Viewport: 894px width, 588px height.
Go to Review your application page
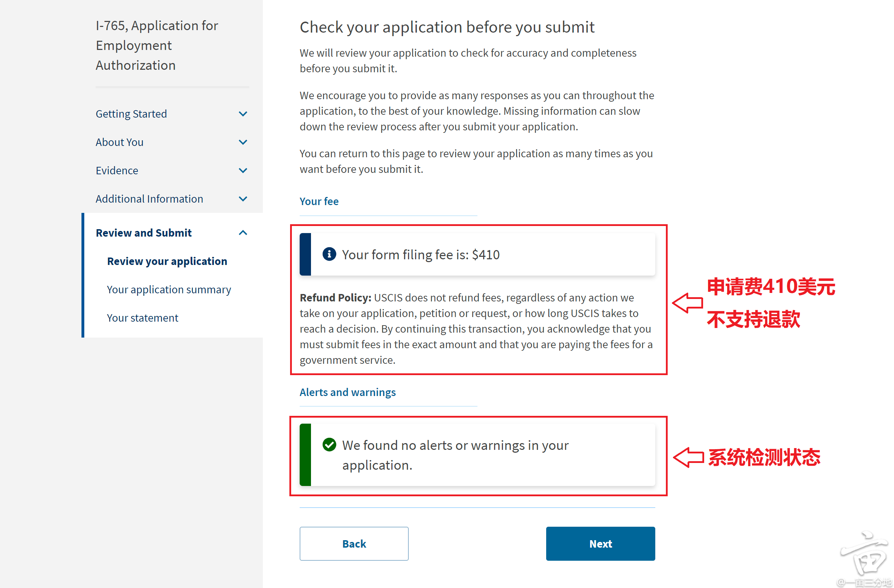click(167, 261)
